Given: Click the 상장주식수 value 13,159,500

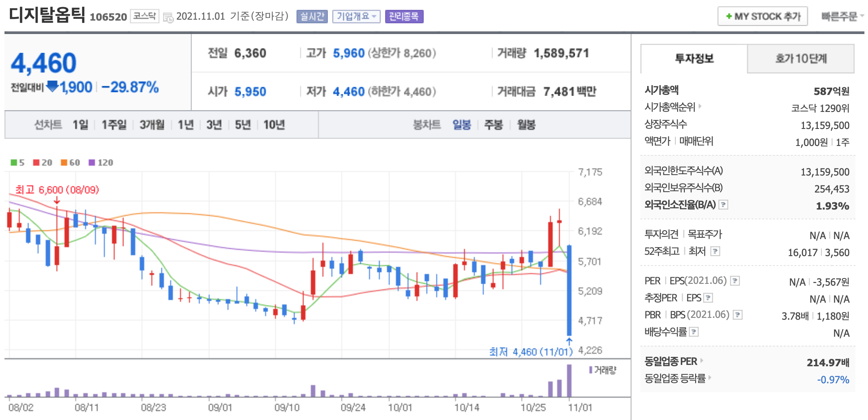Looking at the screenshot, I should click(x=825, y=125).
